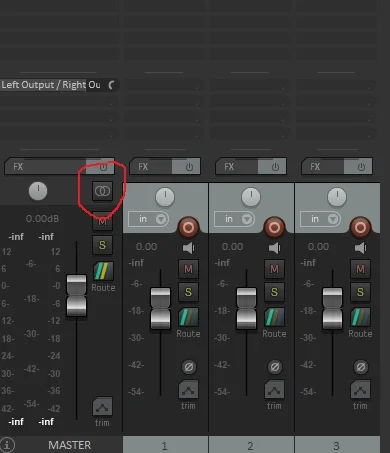This screenshot has width=390, height=453.
Task: Click track 1 volume value 0.00
Action: (146, 247)
